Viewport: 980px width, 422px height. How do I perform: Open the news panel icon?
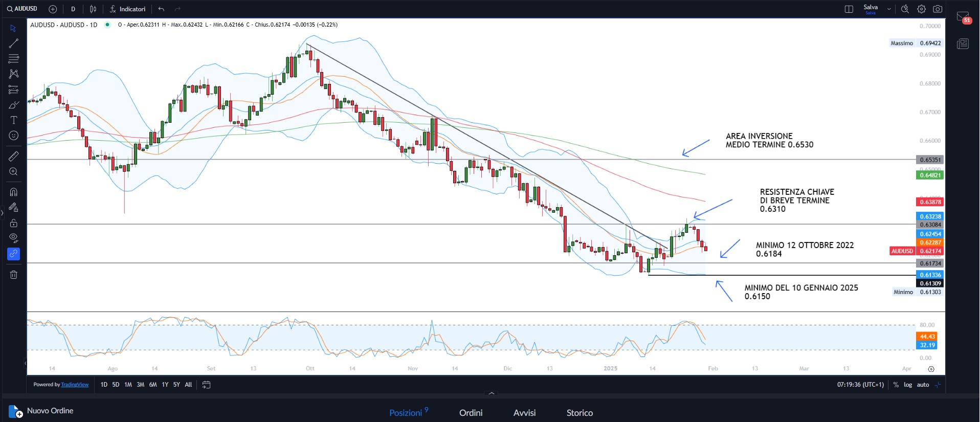point(963,43)
